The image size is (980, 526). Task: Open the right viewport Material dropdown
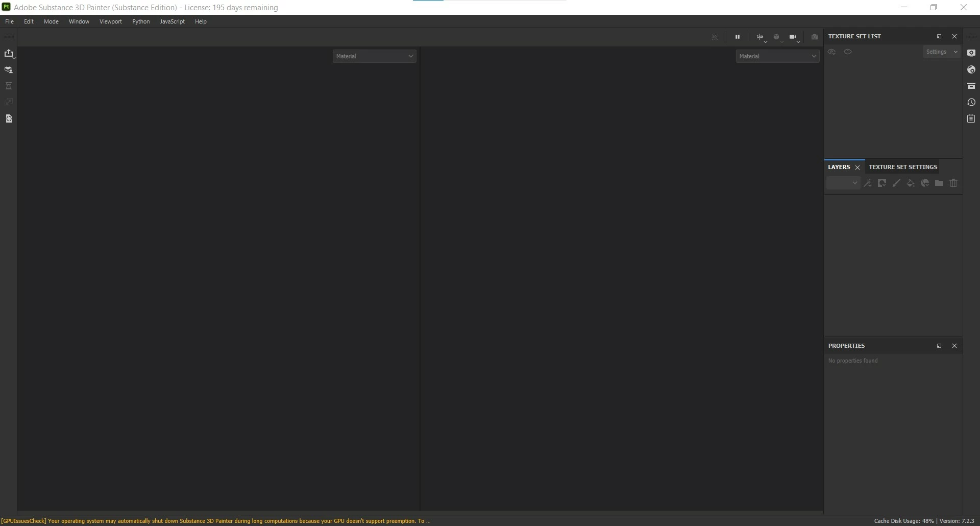point(778,56)
